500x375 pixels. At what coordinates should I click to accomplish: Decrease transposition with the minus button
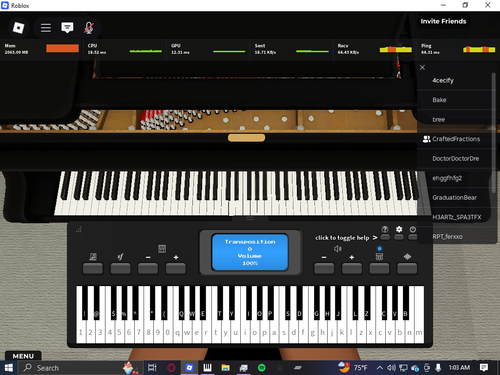[148, 268]
